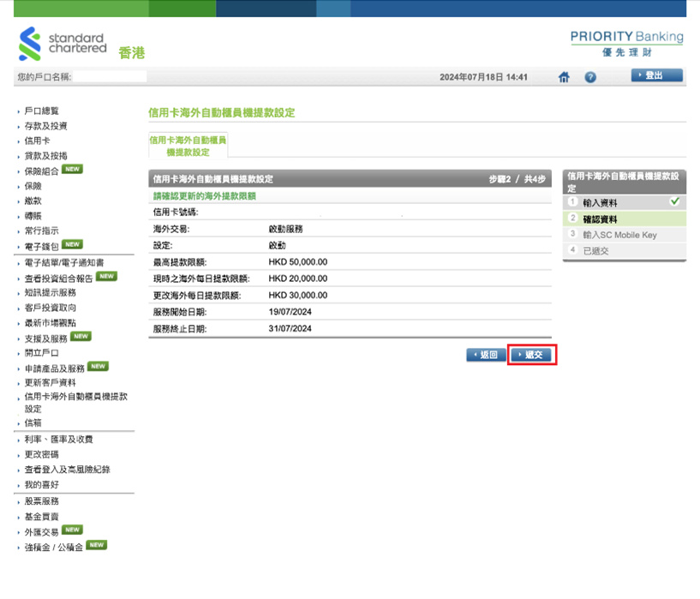This screenshot has height=599, width=700.
Task: Click 轉賬 in the left menu
Action: (33, 216)
